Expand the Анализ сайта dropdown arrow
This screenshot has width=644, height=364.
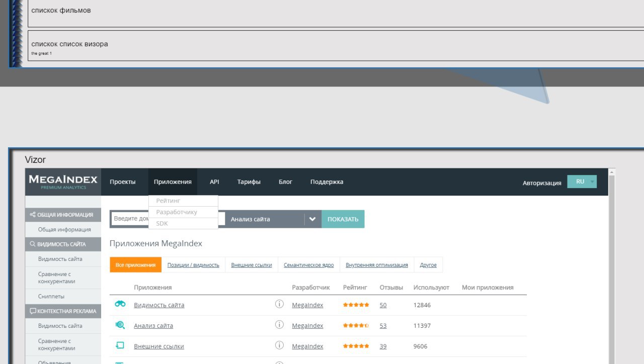coord(312,219)
